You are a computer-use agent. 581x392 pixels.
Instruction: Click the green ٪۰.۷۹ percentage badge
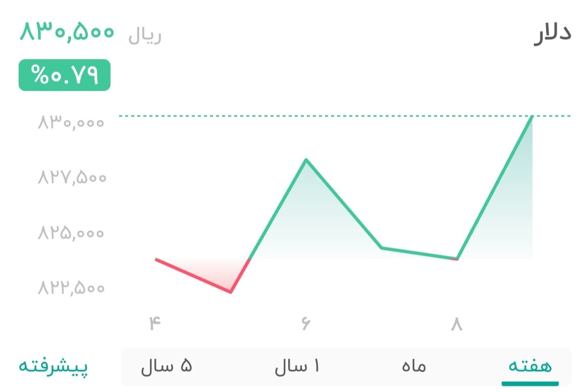(64, 75)
